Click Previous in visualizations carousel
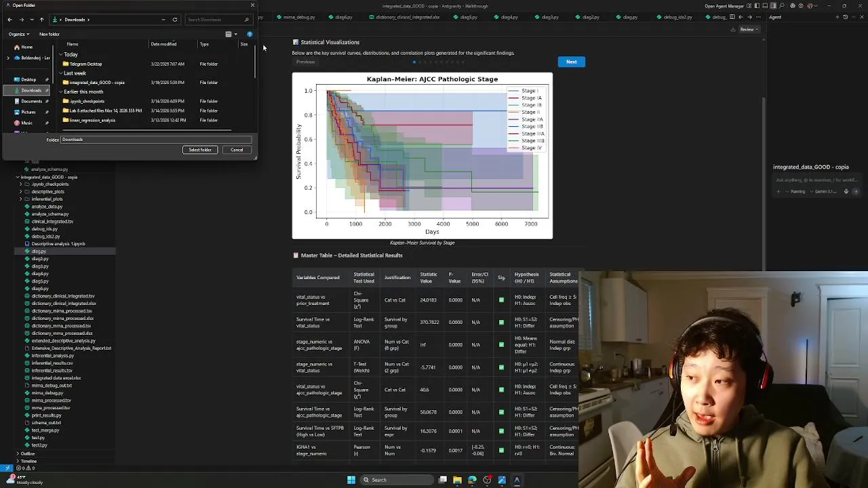 coord(305,62)
